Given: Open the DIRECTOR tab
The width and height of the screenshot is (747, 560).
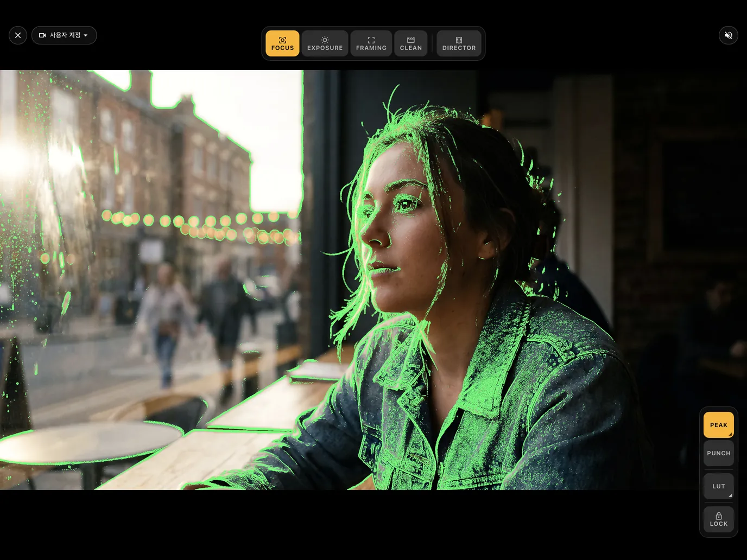Looking at the screenshot, I should click(459, 43).
